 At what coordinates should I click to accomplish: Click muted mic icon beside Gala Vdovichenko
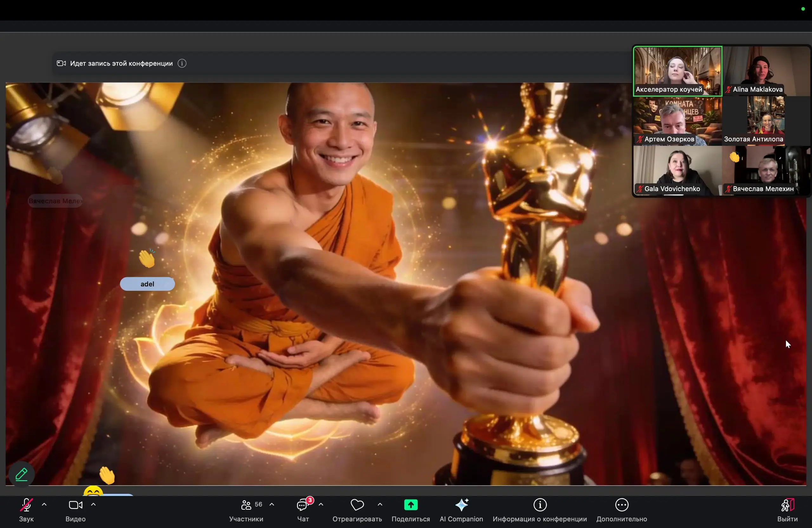[640, 189]
